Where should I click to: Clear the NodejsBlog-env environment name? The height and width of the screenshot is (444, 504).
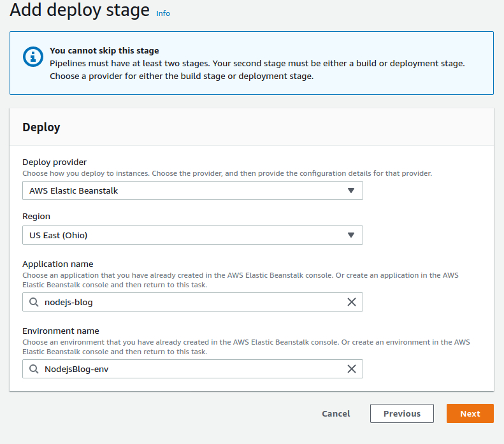[x=351, y=369]
